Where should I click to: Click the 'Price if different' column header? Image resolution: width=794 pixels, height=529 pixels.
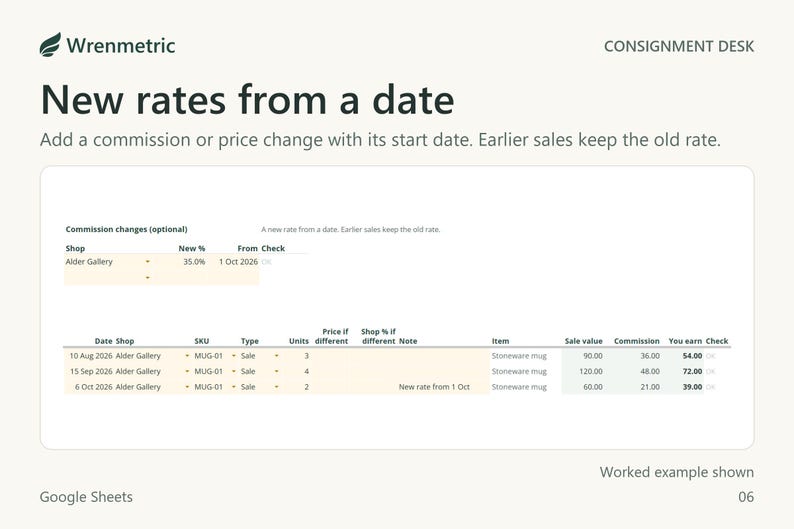[x=332, y=336]
